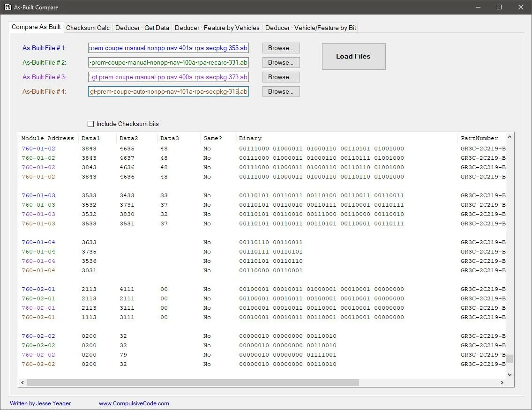532x410 pixels.
Task: Select the blue 760-02-02 row
Action: (263, 336)
